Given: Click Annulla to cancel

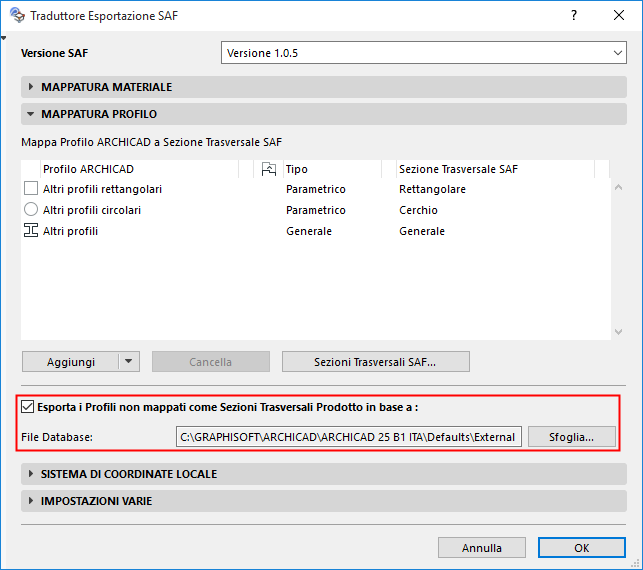Looking at the screenshot, I should point(482,548).
